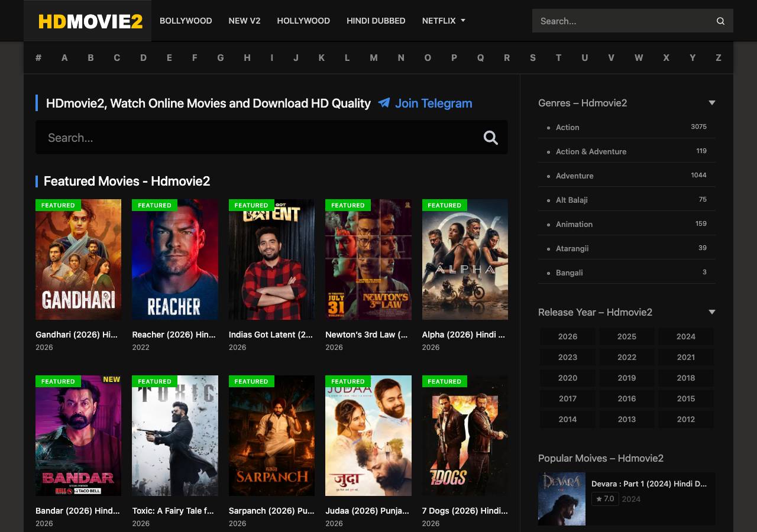The width and height of the screenshot is (757, 532).
Task: Go to the HOLLYWOOD section
Action: pos(303,21)
